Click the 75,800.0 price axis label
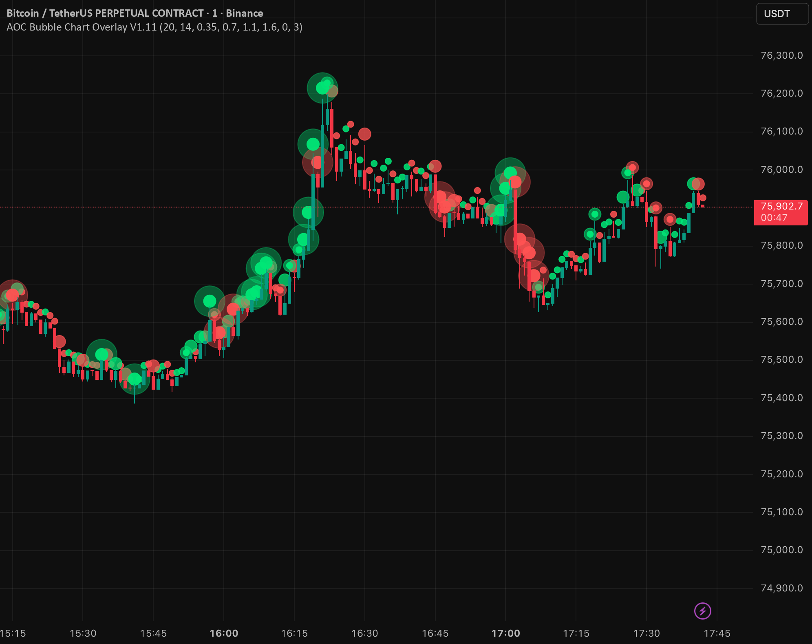This screenshot has height=644, width=812. 782,245
